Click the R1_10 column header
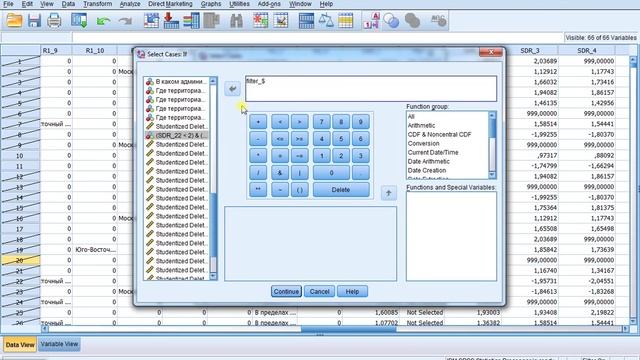The height and width of the screenshot is (360, 640). click(x=95, y=51)
